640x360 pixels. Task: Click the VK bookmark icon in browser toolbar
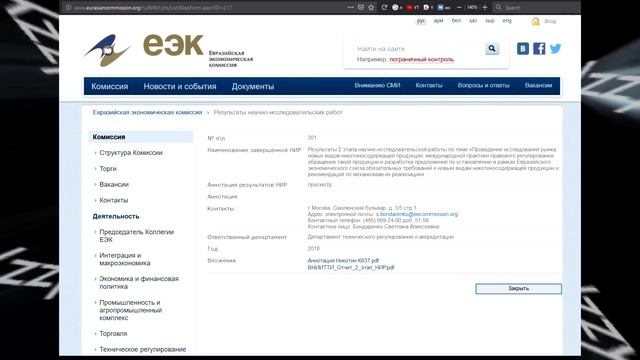tap(440, 7)
